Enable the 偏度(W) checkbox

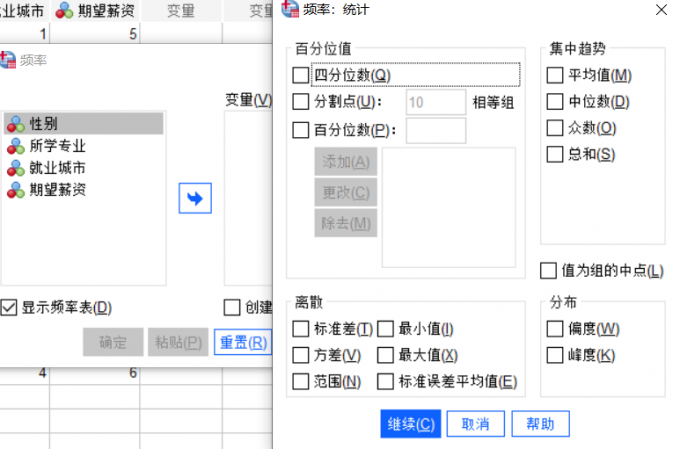tap(555, 329)
